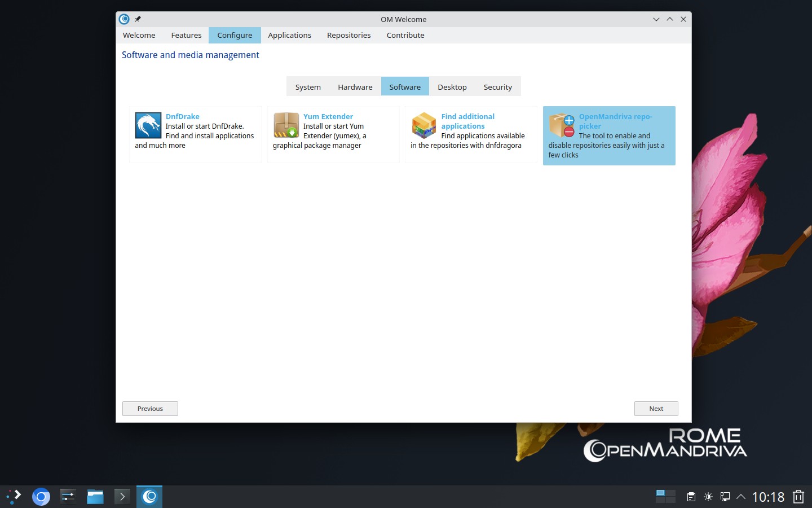The image size is (812, 508).
Task: Switch to the Welcome tab
Action: pyautogui.click(x=139, y=35)
